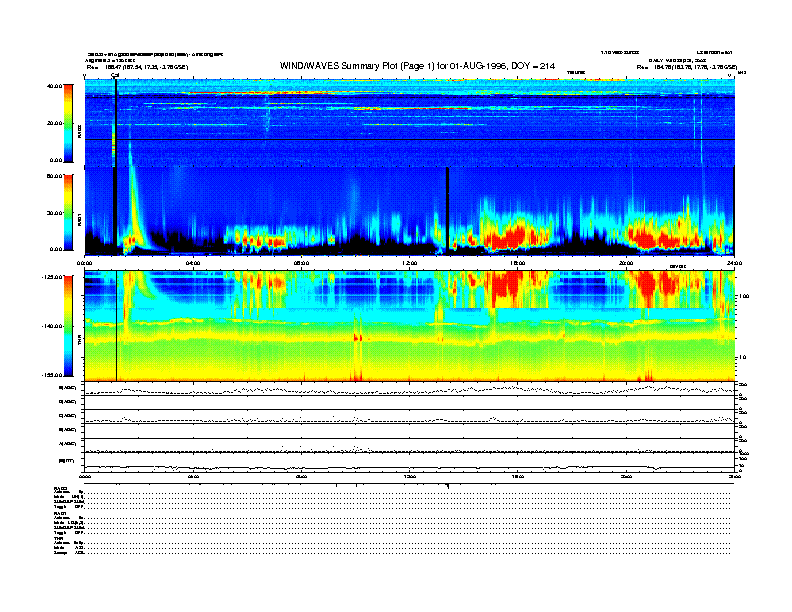The image size is (792, 612).
Task: Click the 60.00 value on RAD1 scale
Action: 54,176
